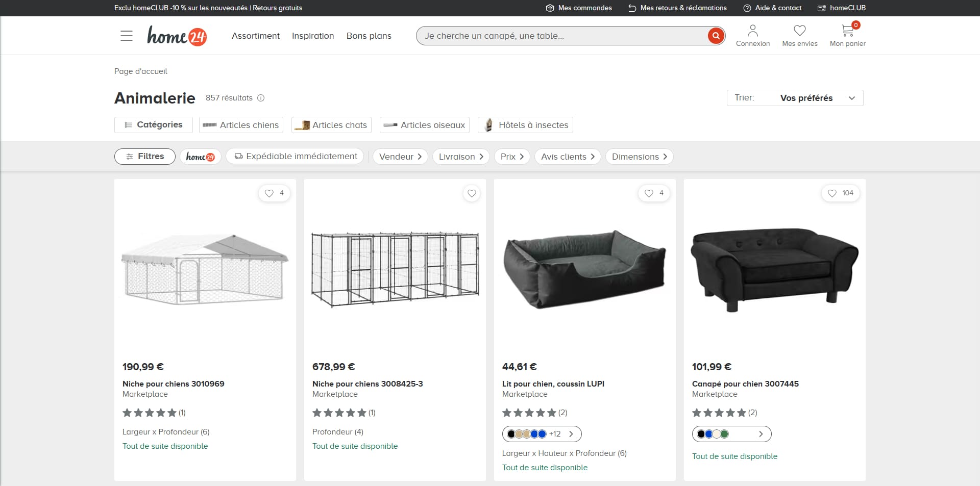Open the Bons plans menu
This screenshot has width=980, height=486.
tap(369, 36)
